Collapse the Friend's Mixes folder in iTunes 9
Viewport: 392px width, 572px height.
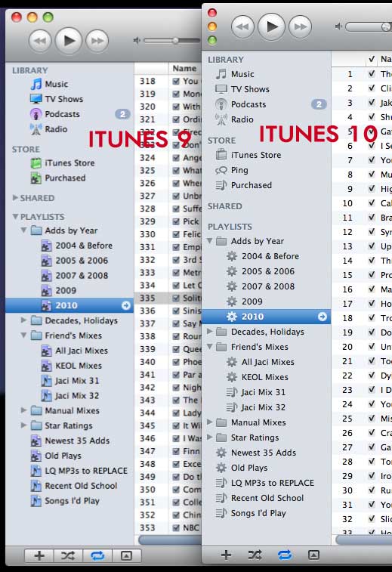23,335
